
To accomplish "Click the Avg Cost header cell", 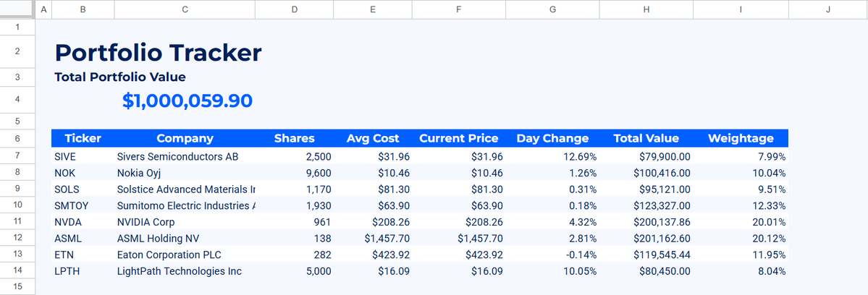I will 373,138.
